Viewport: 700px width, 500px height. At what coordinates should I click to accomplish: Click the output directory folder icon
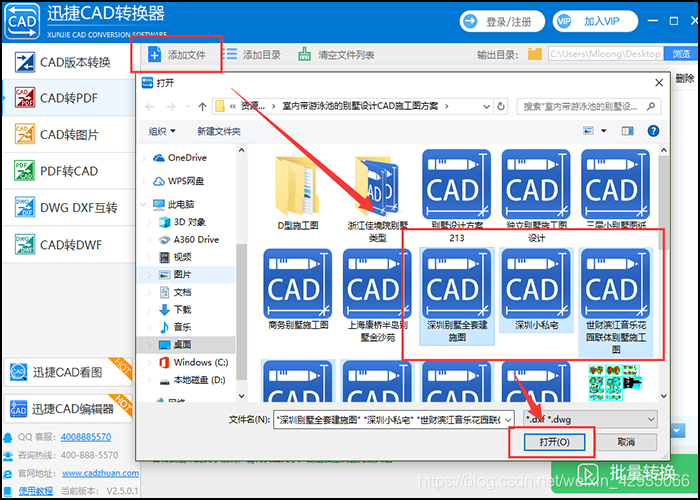click(x=534, y=54)
